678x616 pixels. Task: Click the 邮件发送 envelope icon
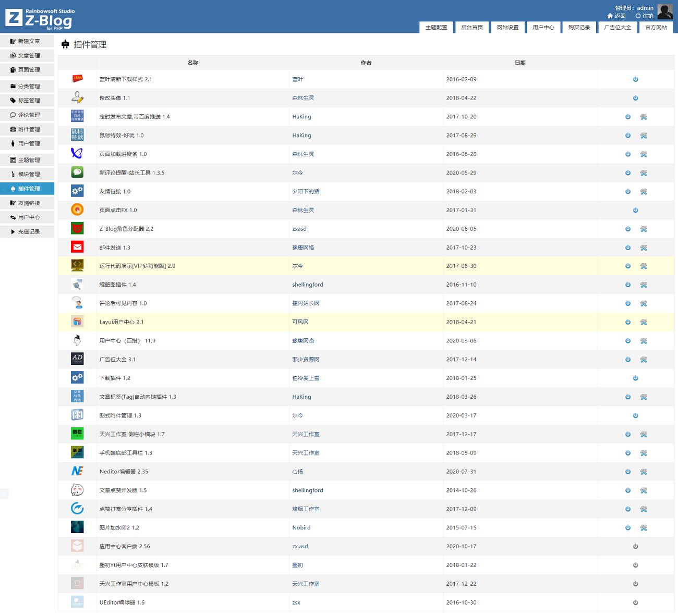77,247
